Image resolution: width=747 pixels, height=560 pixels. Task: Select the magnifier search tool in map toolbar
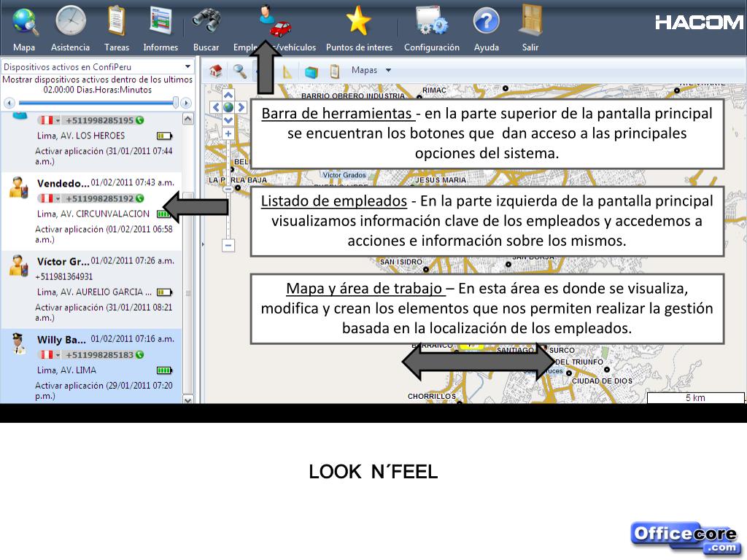(x=239, y=71)
